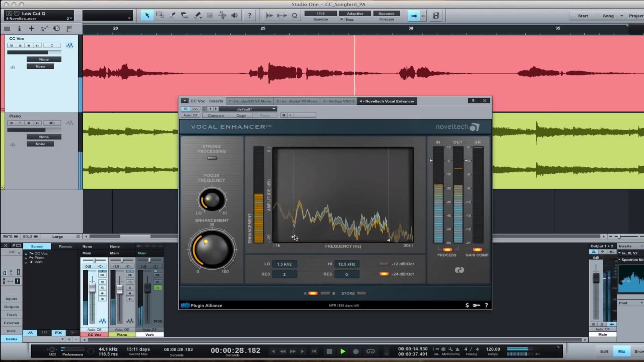Select the -12 dB/Oct slope
The height and width of the screenshot is (362, 644).
point(384,264)
